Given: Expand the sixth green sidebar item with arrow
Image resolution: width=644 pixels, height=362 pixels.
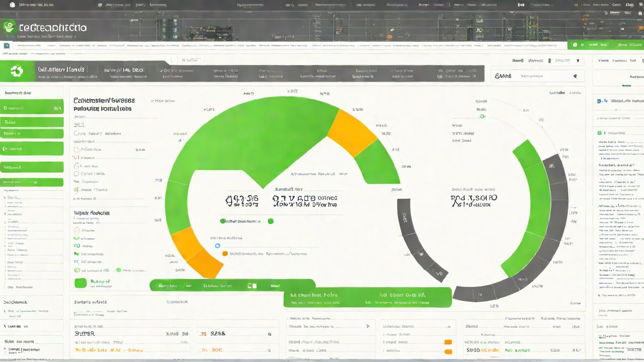Looking at the screenshot, I should click(x=32, y=183).
